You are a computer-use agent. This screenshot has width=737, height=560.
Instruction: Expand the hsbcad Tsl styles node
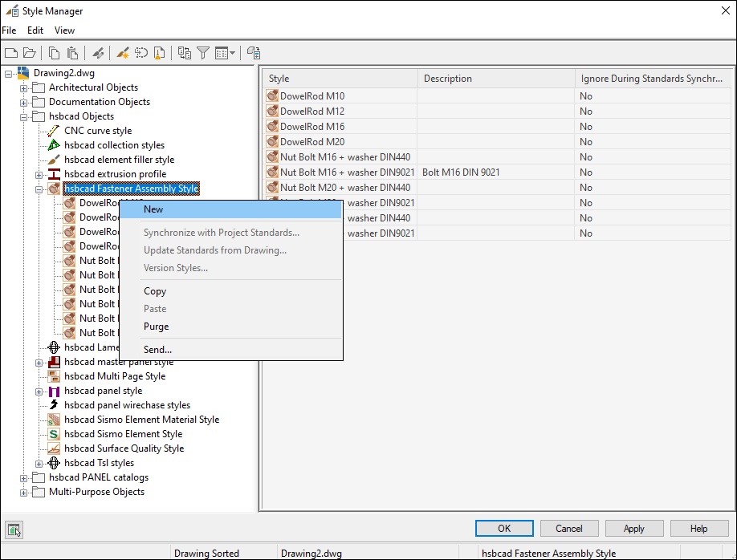39,464
